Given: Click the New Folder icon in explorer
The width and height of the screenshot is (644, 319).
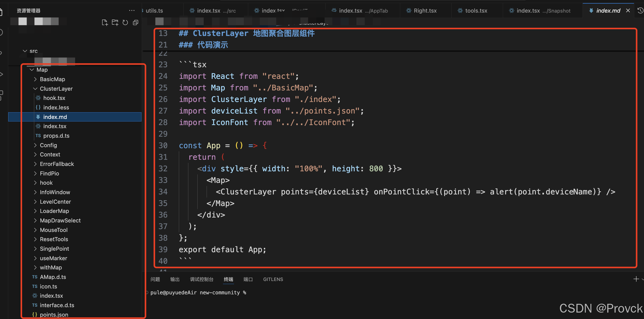Looking at the screenshot, I should click(115, 23).
